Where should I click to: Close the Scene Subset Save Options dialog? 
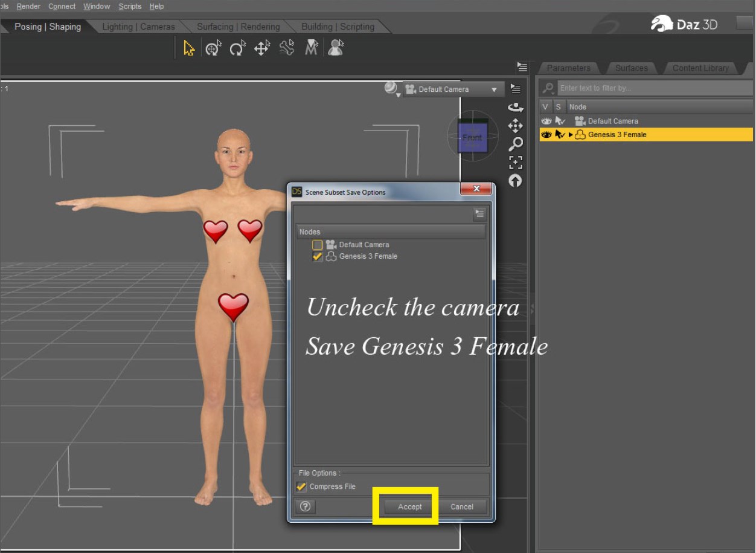476,189
